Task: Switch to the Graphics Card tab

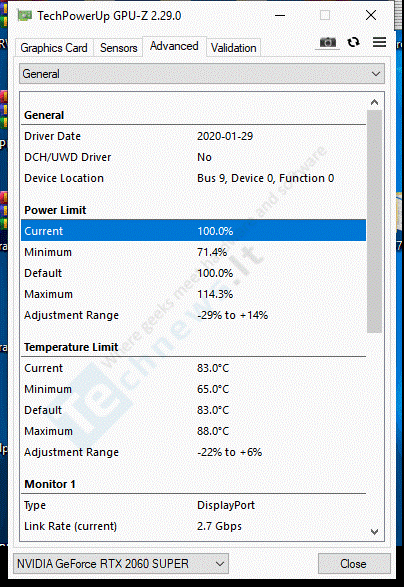Action: click(54, 48)
